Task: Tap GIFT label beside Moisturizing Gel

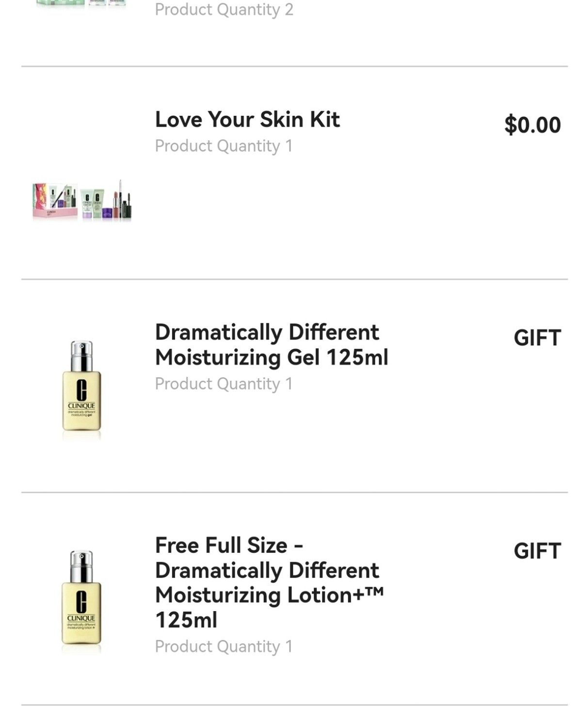Action: [x=537, y=338]
